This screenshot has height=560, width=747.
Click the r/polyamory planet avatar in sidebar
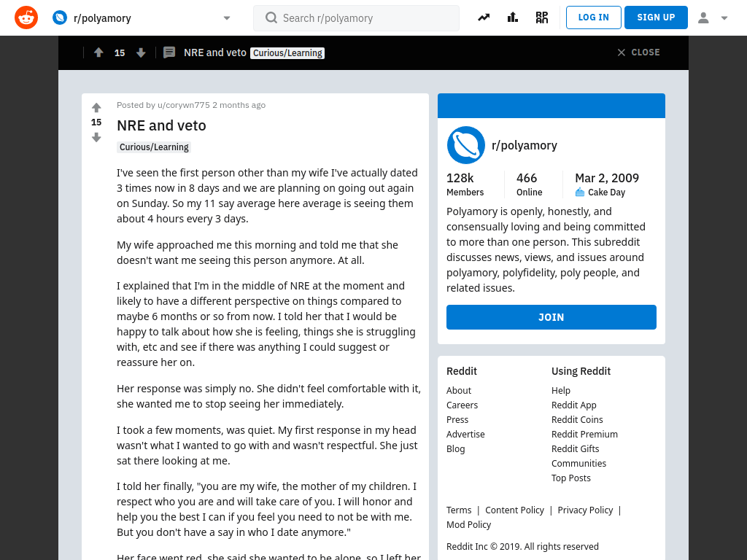(466, 145)
